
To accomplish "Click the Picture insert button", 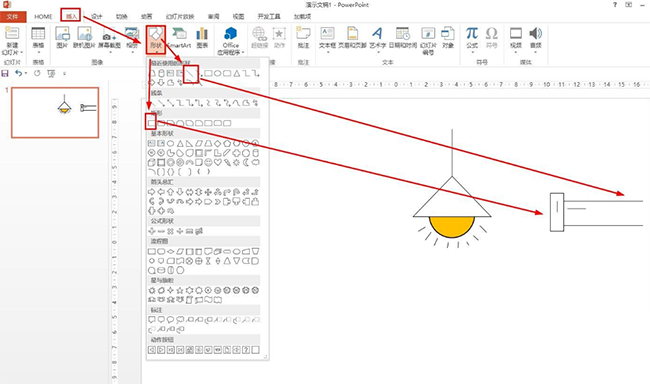I will (62, 38).
